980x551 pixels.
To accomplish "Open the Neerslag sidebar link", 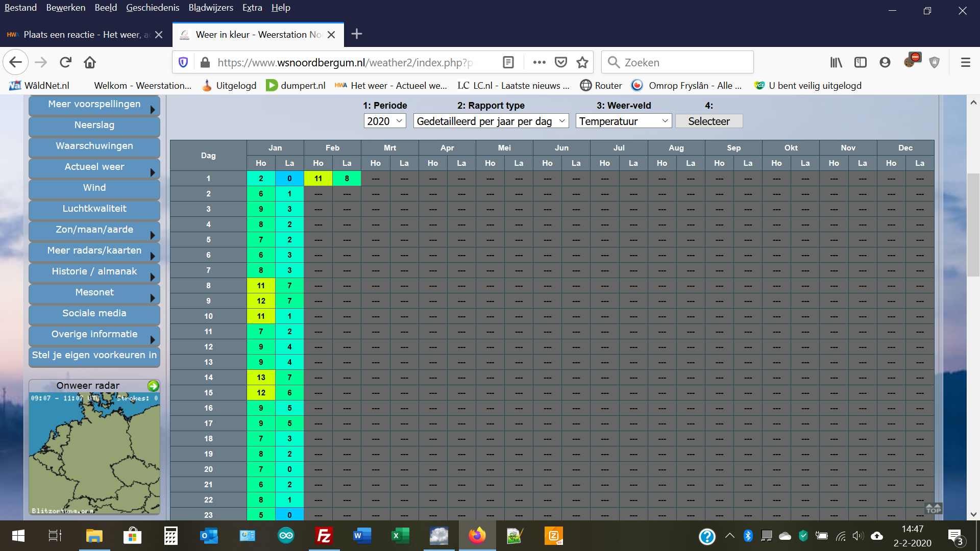I will coord(94,126).
